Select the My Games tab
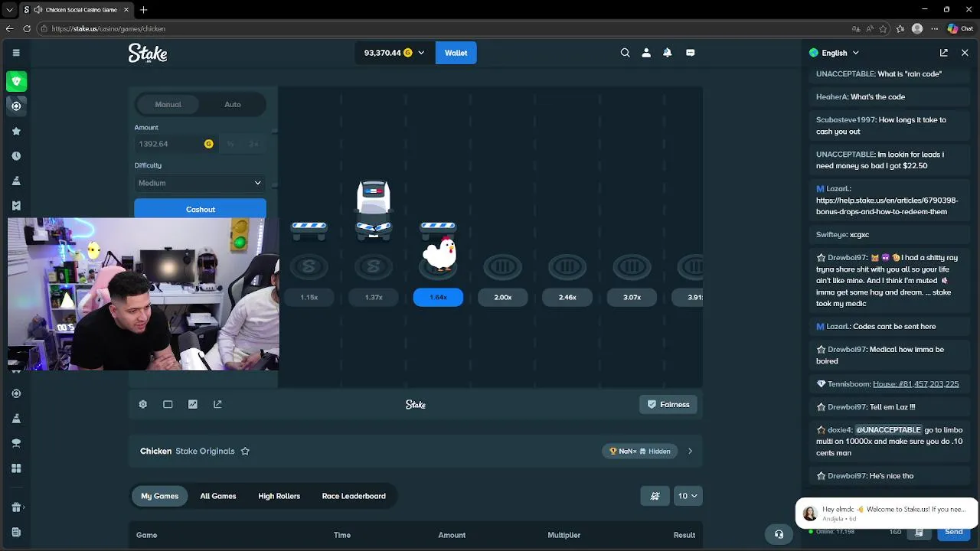 (159, 496)
